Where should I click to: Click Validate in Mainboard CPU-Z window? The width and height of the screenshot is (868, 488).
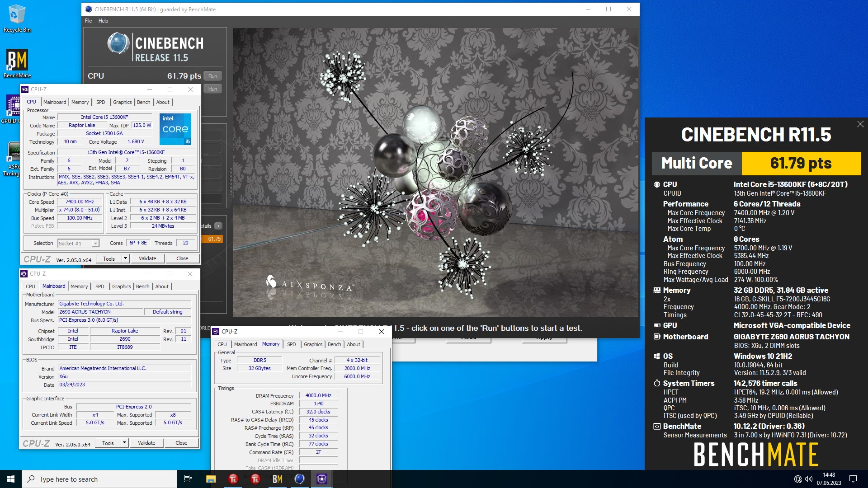coord(146,443)
